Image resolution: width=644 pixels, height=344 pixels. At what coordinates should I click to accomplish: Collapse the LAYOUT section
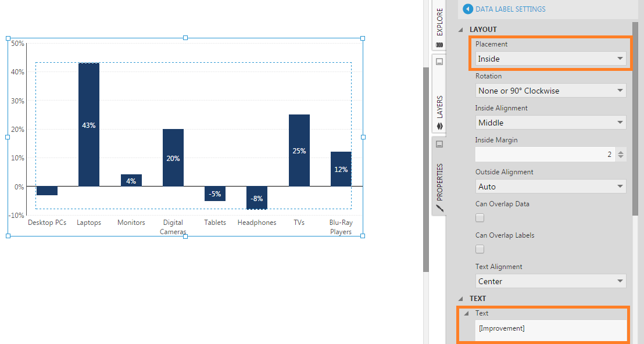[461, 30]
